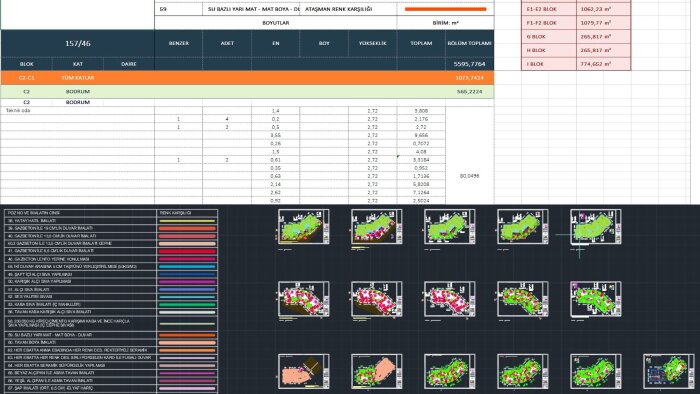Image resolution: width=700 pixels, height=394 pixels.
Task: Pick the swatch for 46. GAZBETON LENTO row
Action: tap(187, 259)
